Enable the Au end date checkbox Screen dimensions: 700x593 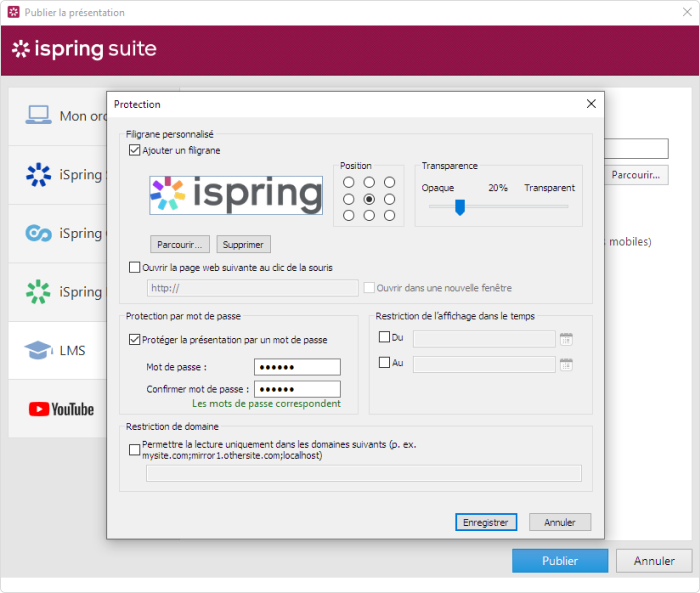click(x=384, y=362)
